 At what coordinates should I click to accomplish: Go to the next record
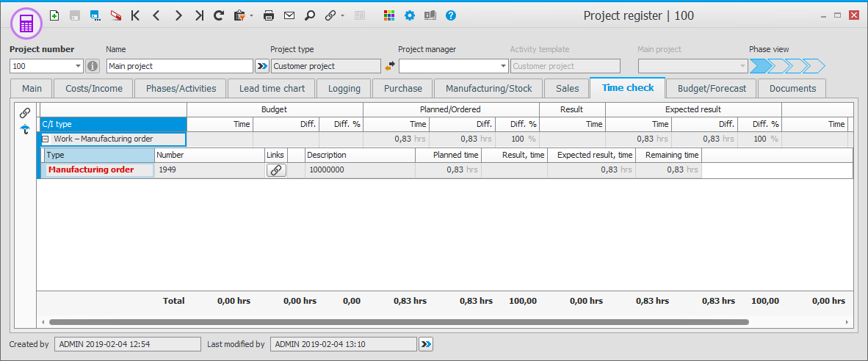pos(178,16)
